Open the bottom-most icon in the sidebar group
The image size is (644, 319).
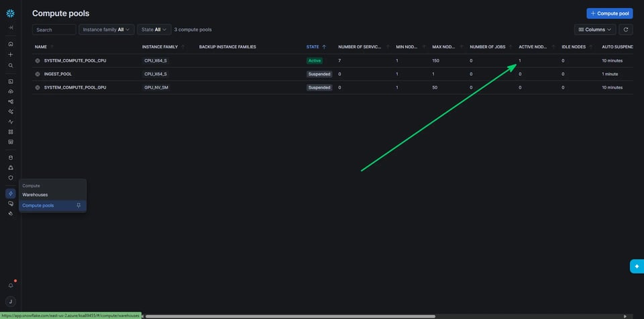tap(11, 214)
